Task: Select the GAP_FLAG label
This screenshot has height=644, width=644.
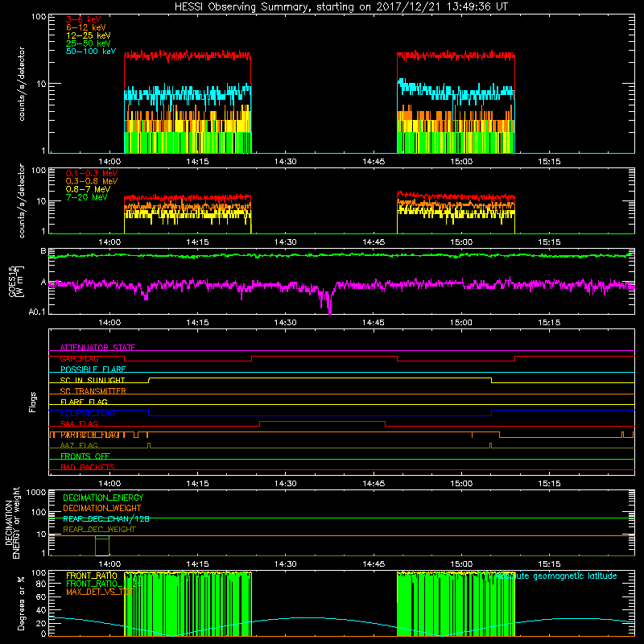Action: coord(79,358)
